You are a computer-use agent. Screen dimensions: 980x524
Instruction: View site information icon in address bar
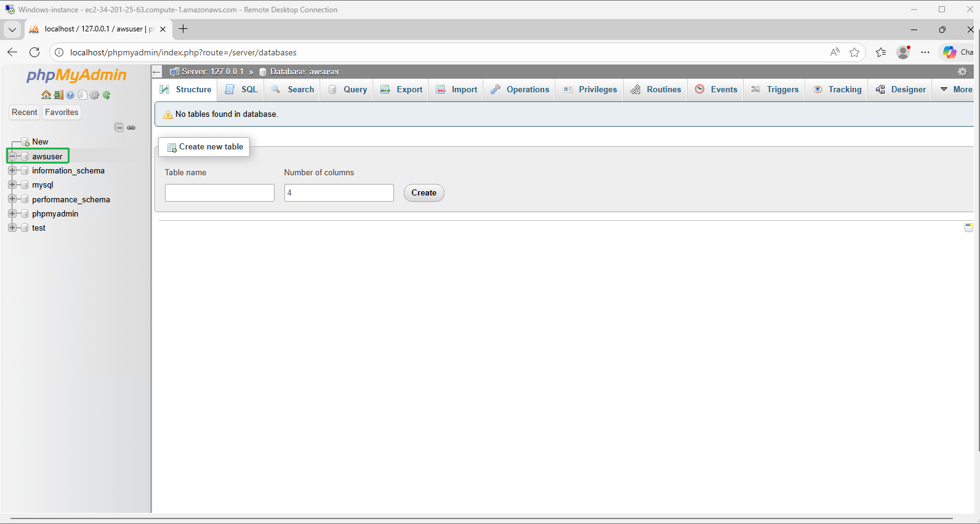click(59, 52)
